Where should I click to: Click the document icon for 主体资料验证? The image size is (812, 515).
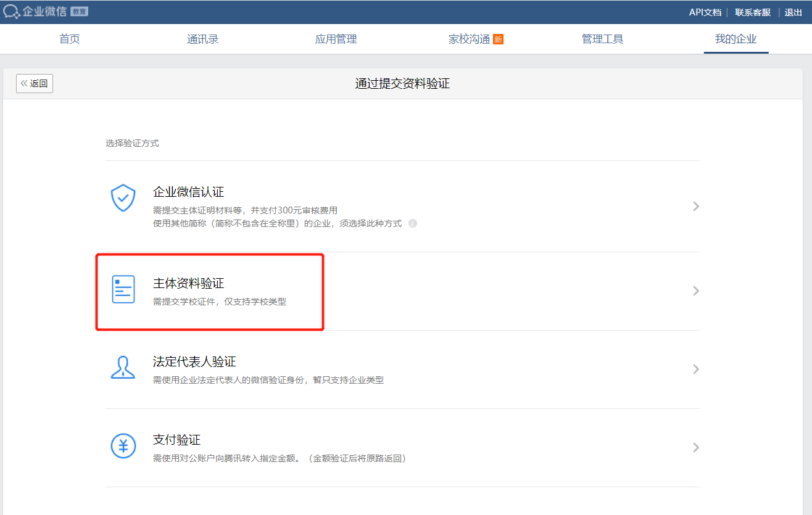[123, 290]
